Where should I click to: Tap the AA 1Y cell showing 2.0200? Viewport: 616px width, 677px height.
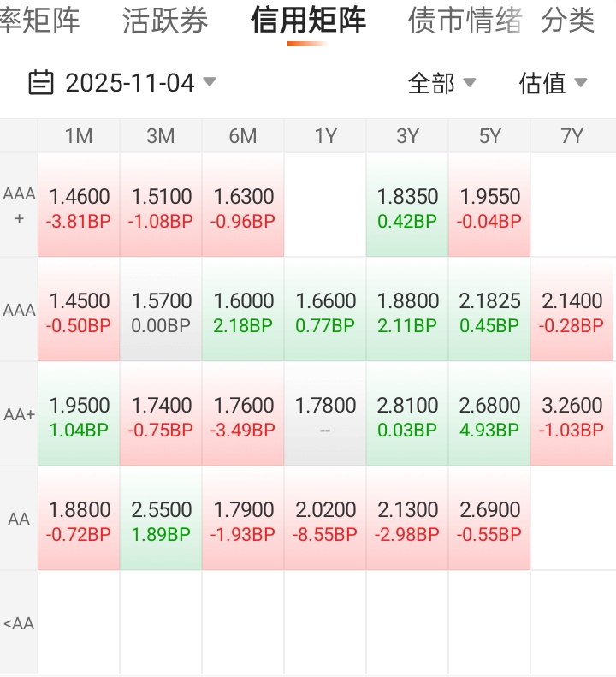[x=325, y=520]
